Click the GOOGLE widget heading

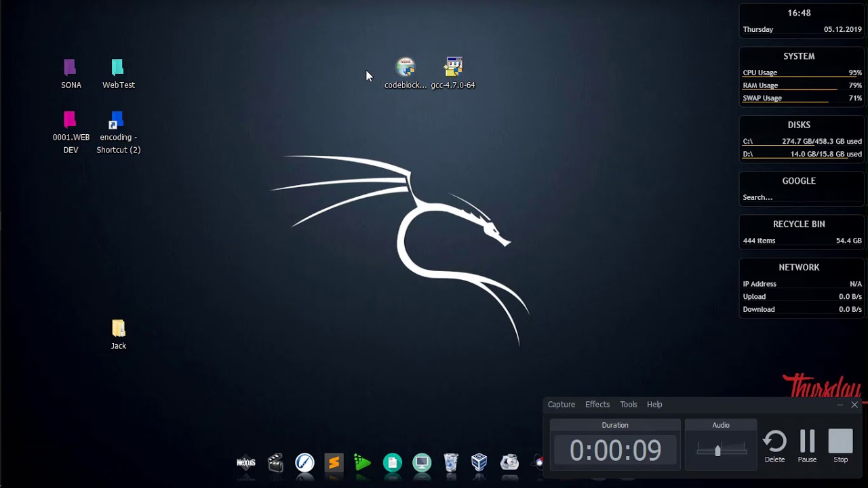coord(799,181)
